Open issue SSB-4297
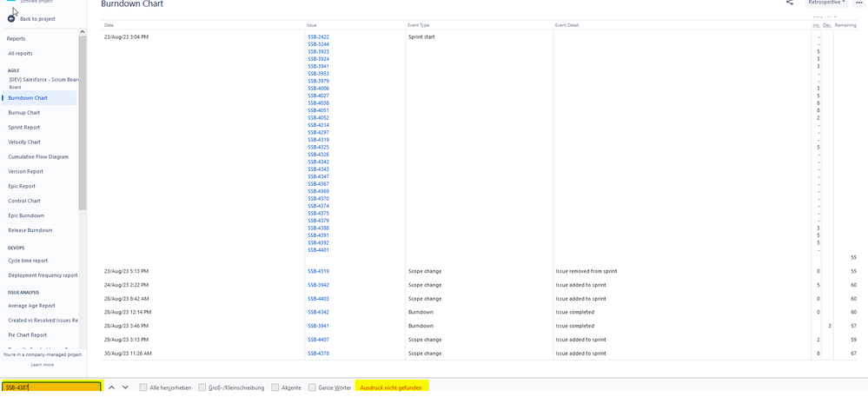868x397 pixels. (318, 132)
